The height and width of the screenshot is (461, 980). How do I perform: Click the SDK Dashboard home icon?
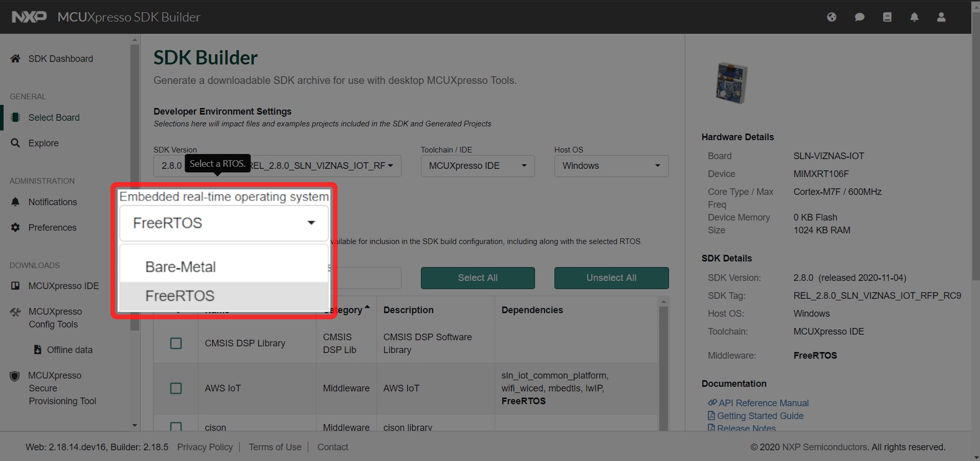pos(15,59)
